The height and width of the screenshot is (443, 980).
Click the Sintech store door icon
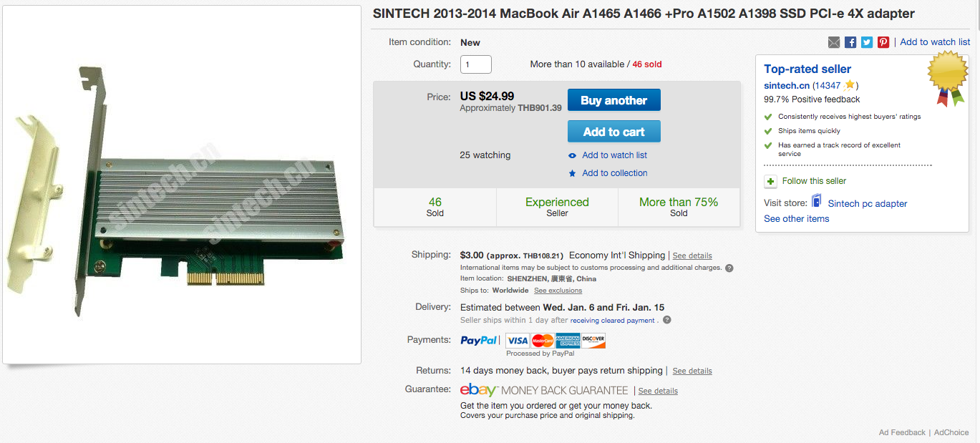pyautogui.click(x=817, y=201)
